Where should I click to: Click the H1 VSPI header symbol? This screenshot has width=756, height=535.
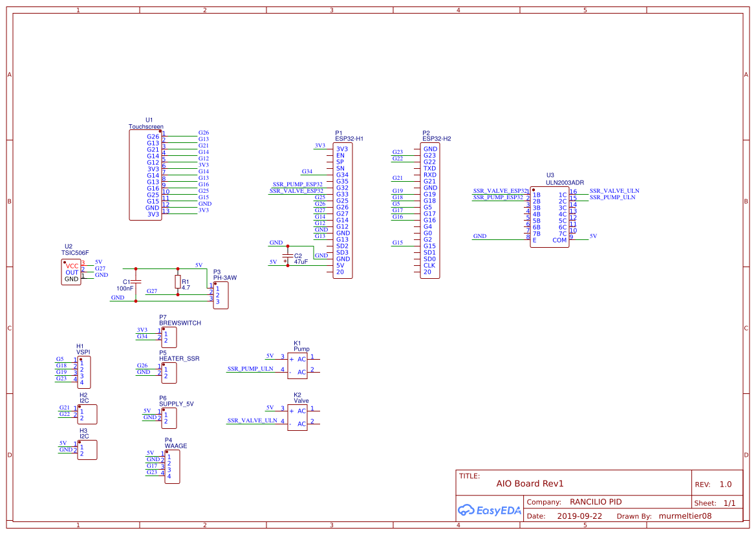coord(85,371)
